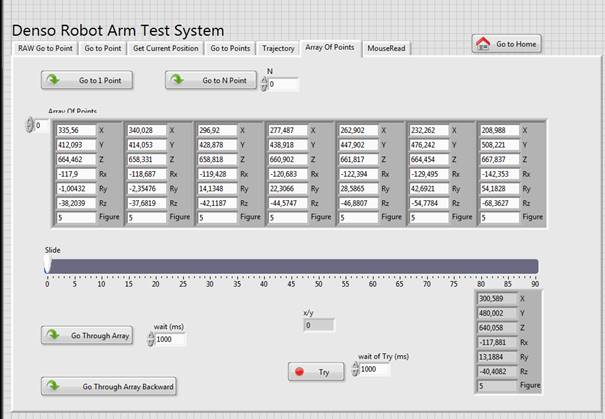Open the RAW Go to Point tab
This screenshot has width=605, height=419.
[45, 49]
